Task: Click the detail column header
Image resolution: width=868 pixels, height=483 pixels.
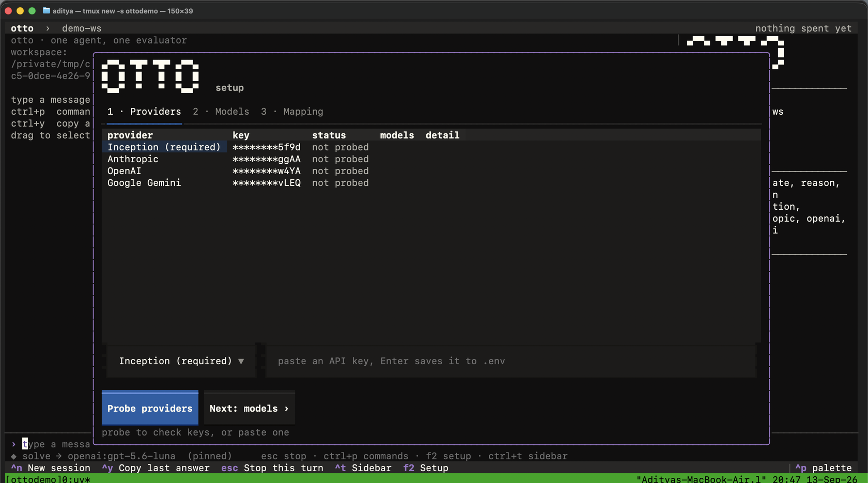Action: [x=443, y=135]
